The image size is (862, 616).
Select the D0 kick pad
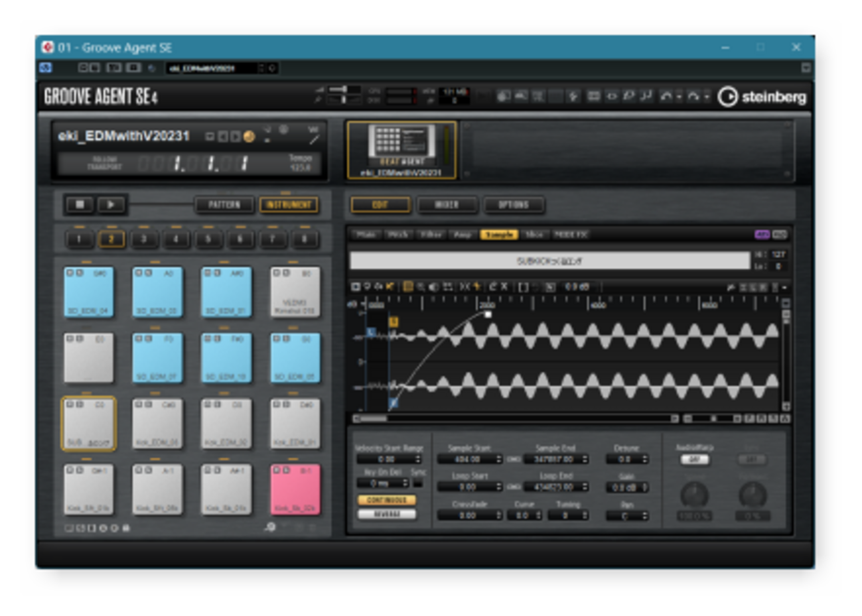tap(226, 424)
